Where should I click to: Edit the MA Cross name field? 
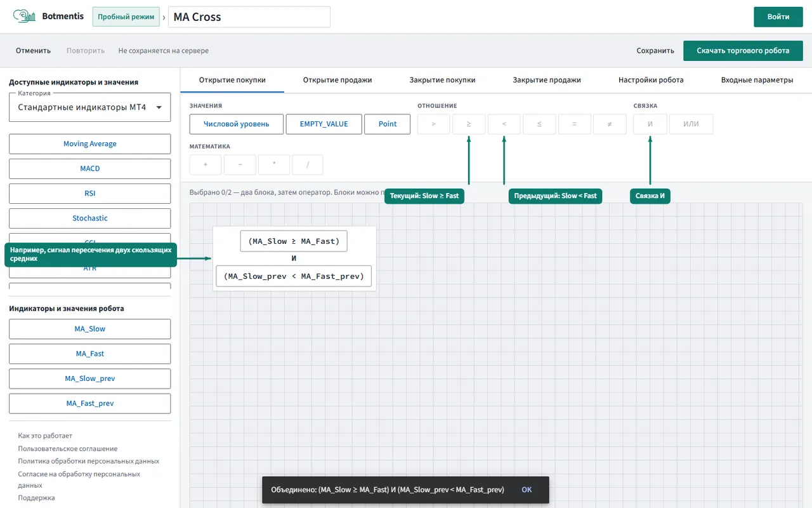pyautogui.click(x=249, y=17)
